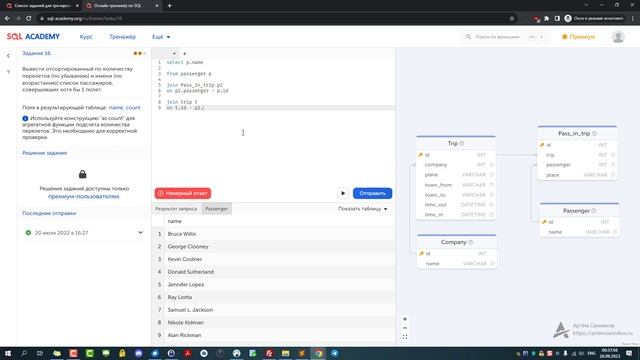Select the Alan Rickman result row

coord(273,335)
